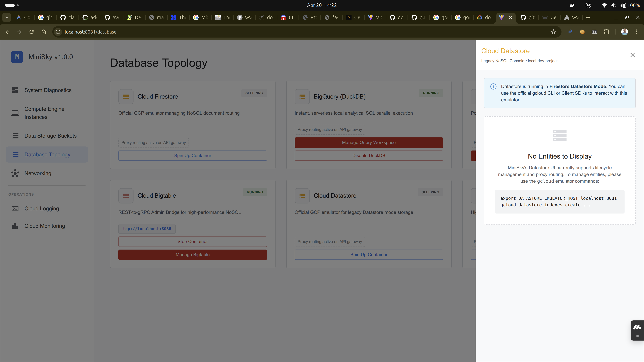Click the Compute Engine laptop icon
The width and height of the screenshot is (644, 362).
pyautogui.click(x=15, y=113)
